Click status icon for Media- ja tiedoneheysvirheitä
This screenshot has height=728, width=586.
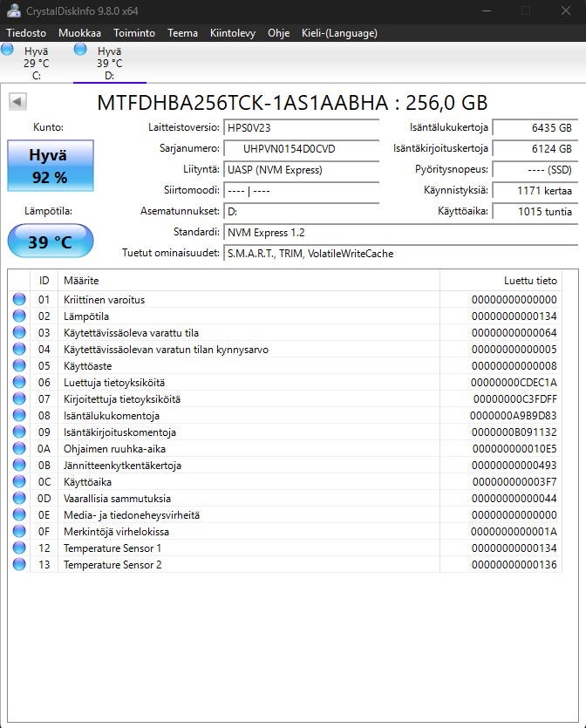[19, 514]
